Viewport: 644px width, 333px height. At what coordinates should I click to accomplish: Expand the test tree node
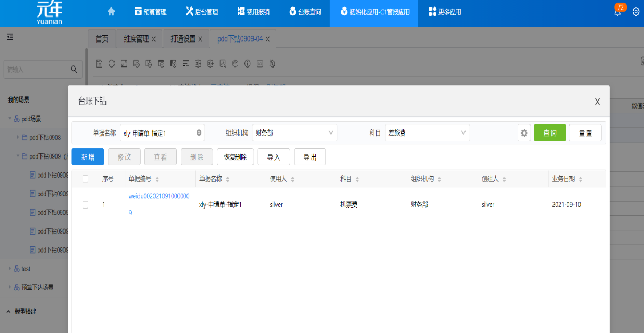click(x=10, y=269)
